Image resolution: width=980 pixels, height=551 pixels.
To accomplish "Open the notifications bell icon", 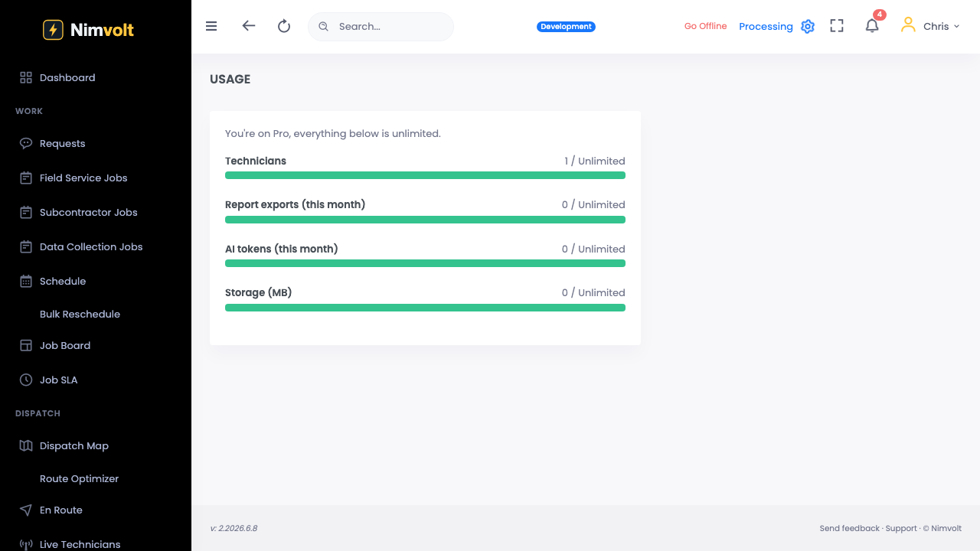I will [x=872, y=26].
